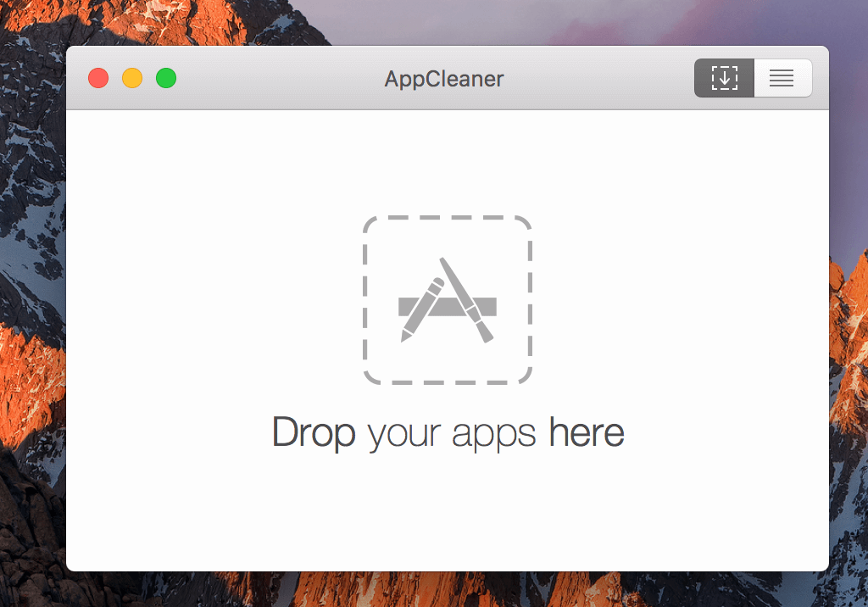Click the dashed app drop area
Viewport: 868px width, 607px height.
point(448,299)
